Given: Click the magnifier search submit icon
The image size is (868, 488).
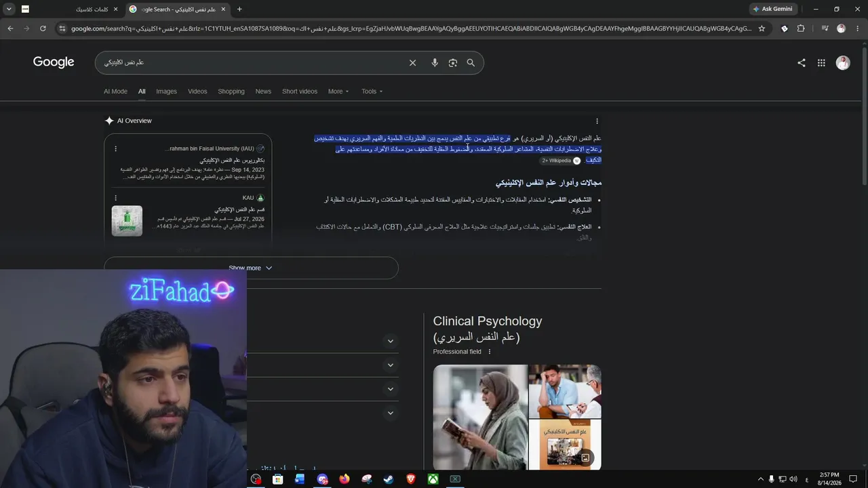Looking at the screenshot, I should (471, 63).
